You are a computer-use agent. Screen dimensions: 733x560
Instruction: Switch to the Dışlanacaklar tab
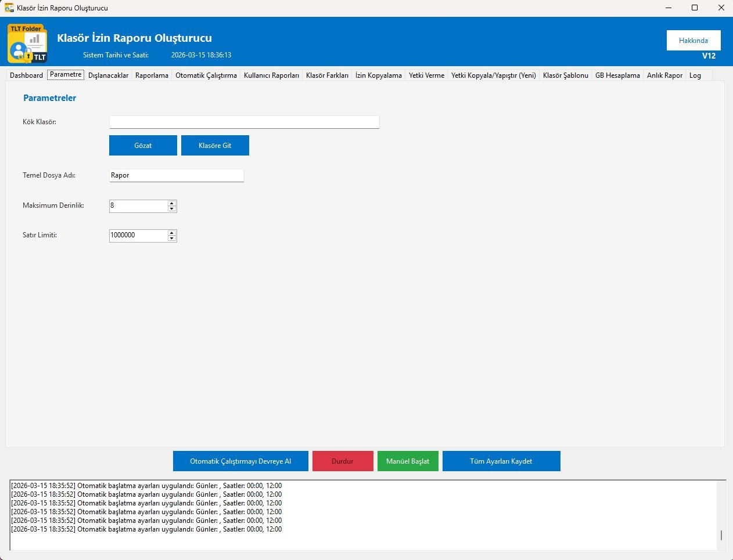pyautogui.click(x=108, y=75)
